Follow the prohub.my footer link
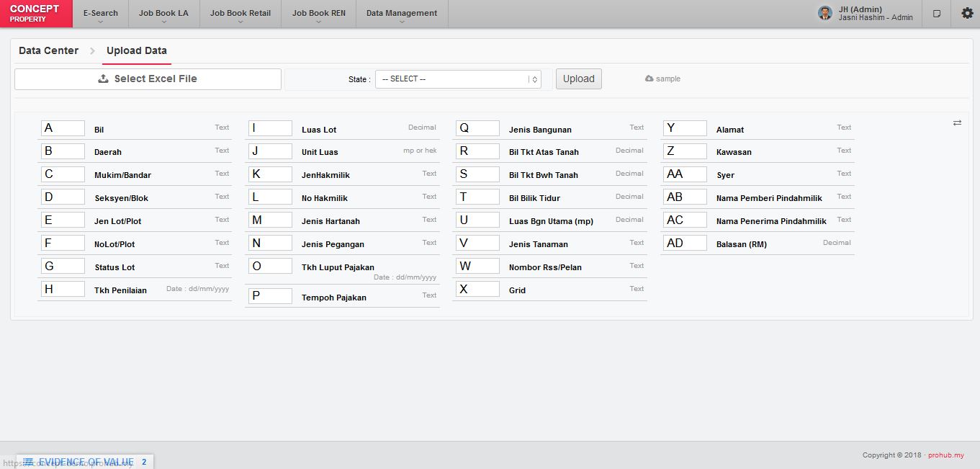Image resolution: width=980 pixels, height=469 pixels. [x=945, y=455]
